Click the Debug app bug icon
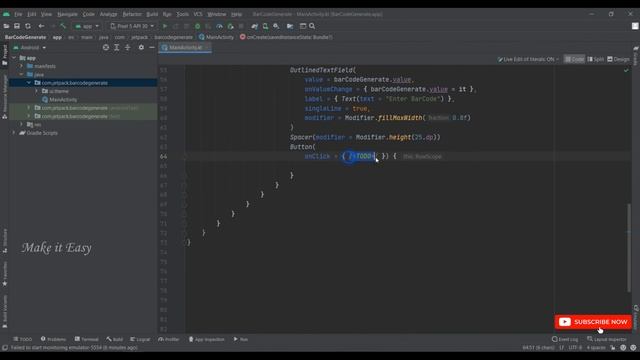The height and width of the screenshot is (360, 640). pos(198,26)
